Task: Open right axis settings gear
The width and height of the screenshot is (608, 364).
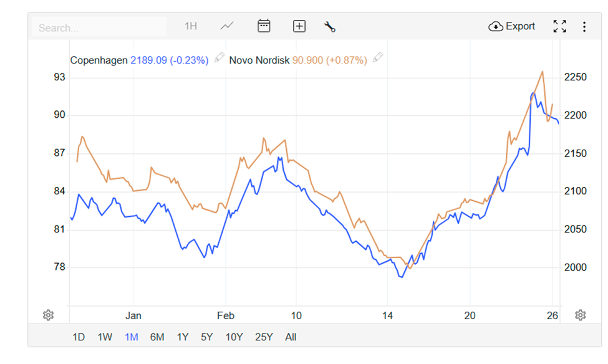Action: click(581, 315)
